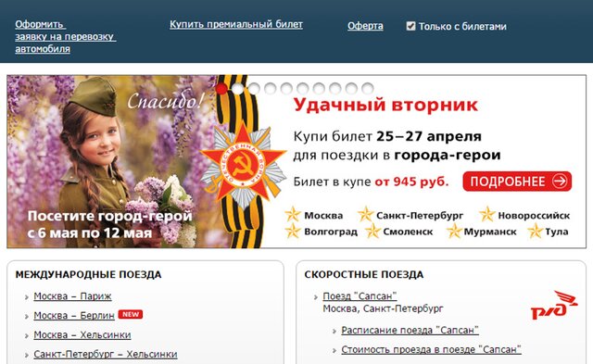Click the red ПОДРОБНЕЕ button

[x=517, y=182]
